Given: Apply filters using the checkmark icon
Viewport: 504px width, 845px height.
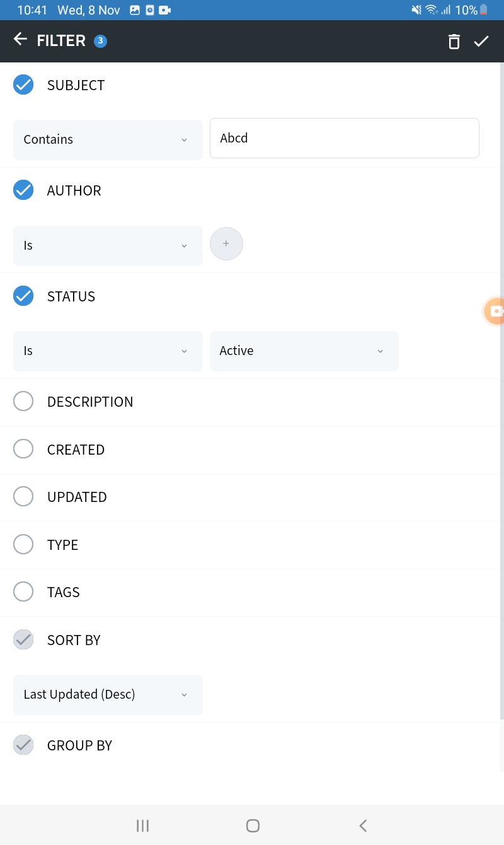Looking at the screenshot, I should pyautogui.click(x=481, y=41).
